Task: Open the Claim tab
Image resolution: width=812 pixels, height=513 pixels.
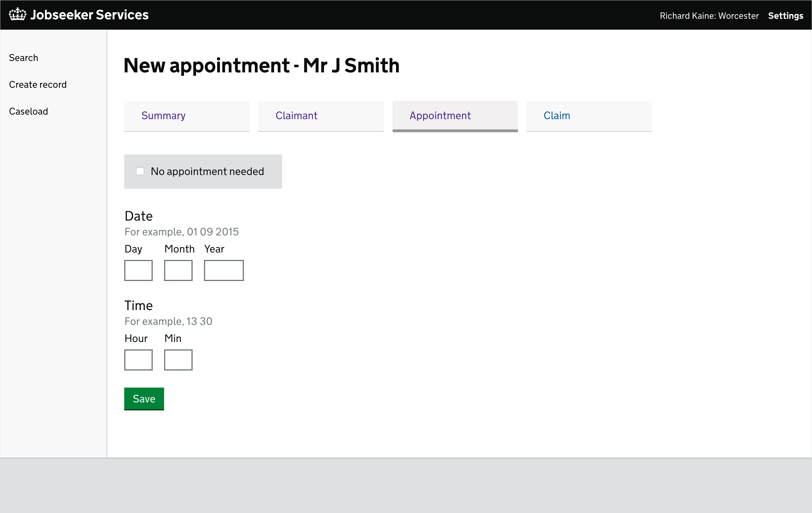Action: [x=556, y=116]
